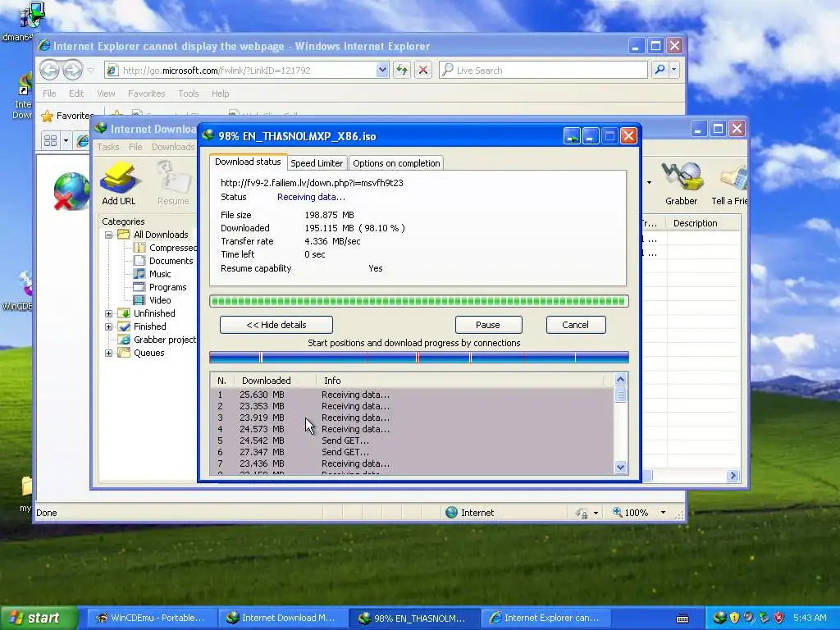Click the idman64 desktop icon
Screen dimensions: 840x630
(x=30, y=15)
